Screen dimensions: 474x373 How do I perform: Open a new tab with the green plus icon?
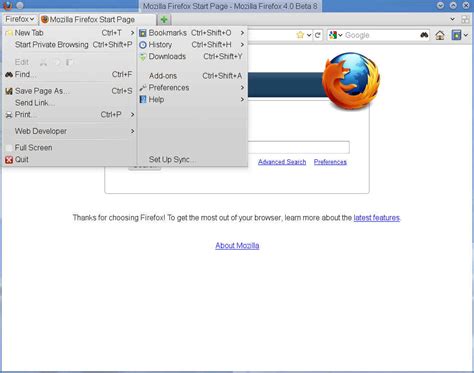[164, 20]
